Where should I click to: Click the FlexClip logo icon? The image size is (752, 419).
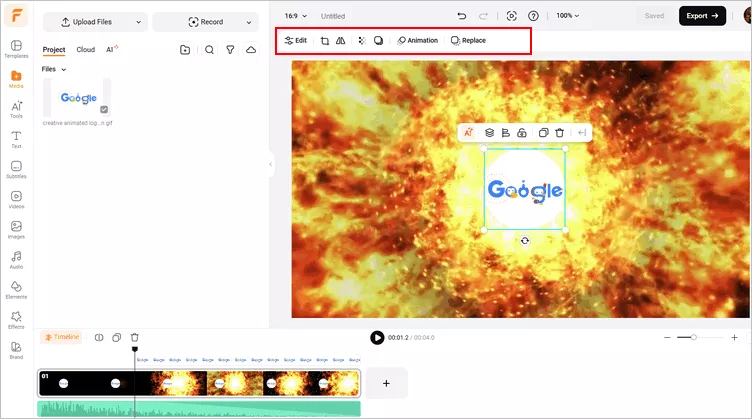(16, 16)
